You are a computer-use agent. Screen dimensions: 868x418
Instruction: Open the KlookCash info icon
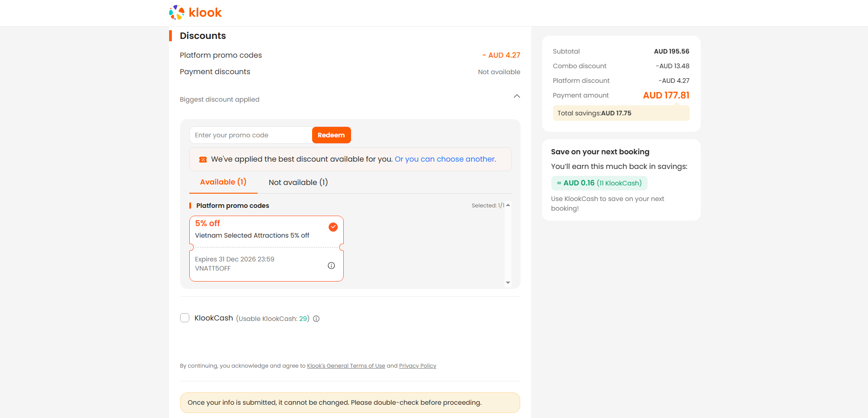pos(316,319)
